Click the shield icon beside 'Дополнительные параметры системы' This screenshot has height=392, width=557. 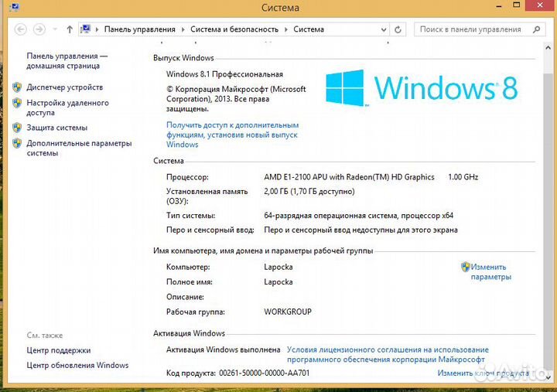click(17, 143)
